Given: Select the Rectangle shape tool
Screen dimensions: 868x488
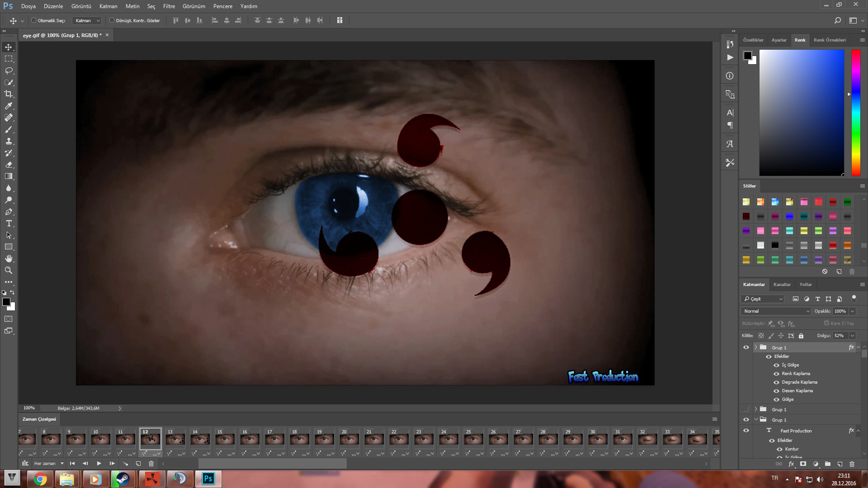Looking at the screenshot, I should (9, 247).
